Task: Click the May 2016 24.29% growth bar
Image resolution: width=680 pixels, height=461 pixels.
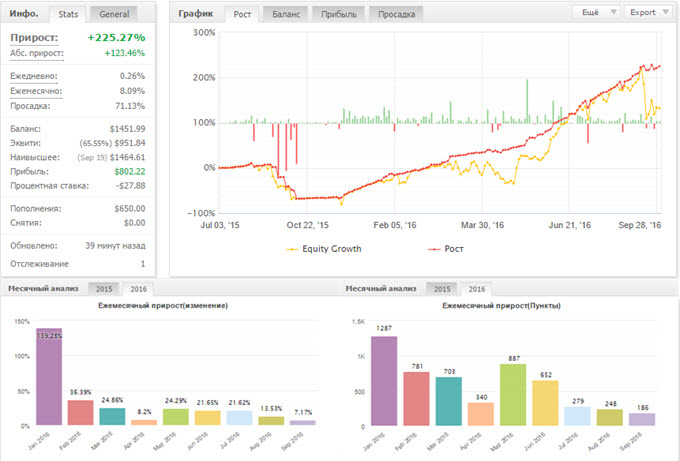Action: click(176, 417)
